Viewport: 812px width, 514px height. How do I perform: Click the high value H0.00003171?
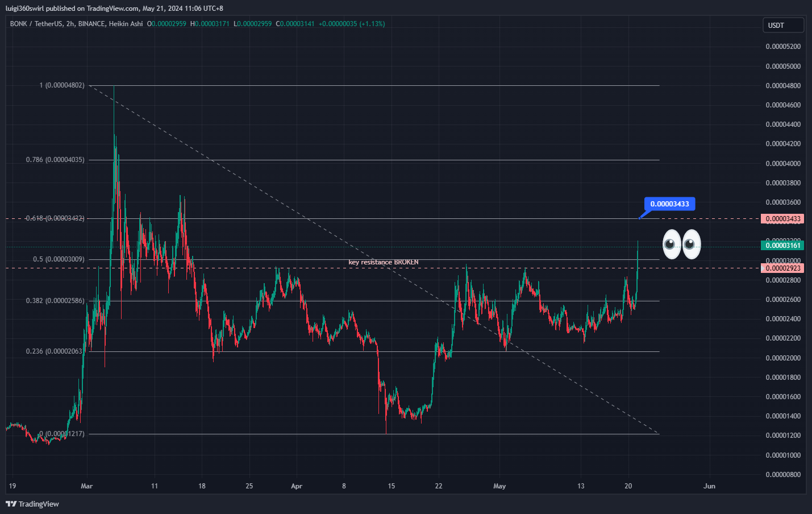click(210, 24)
